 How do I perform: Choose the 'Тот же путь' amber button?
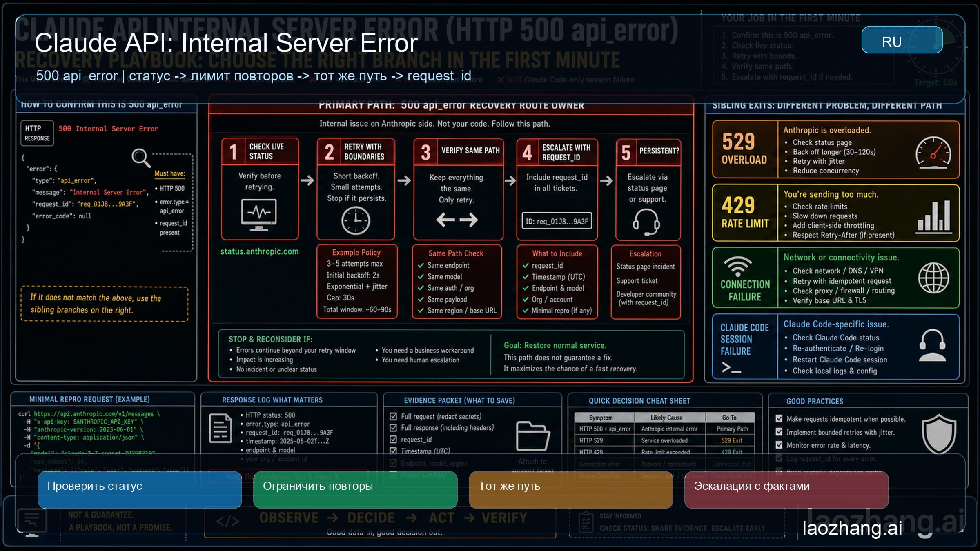[571, 490]
